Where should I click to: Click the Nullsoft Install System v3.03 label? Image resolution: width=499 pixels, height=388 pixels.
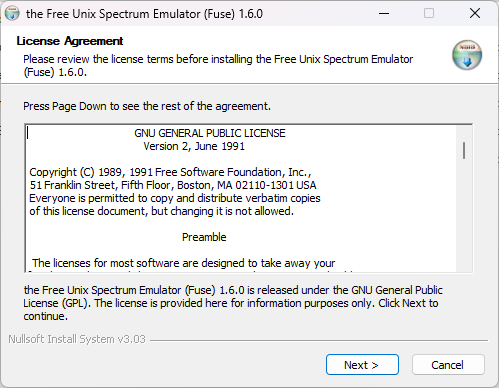point(77,339)
